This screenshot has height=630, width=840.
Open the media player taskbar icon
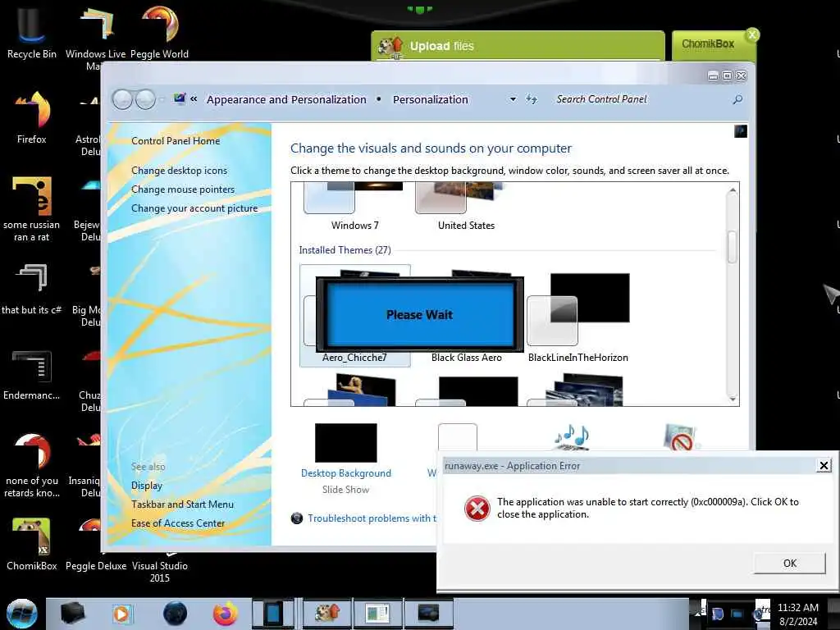pyautogui.click(x=121, y=614)
